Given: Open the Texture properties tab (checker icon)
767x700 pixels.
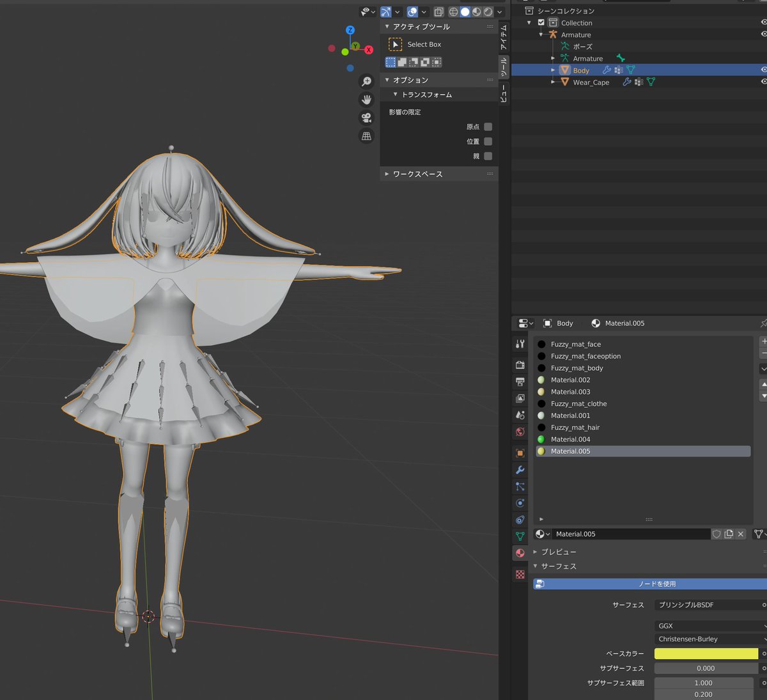Looking at the screenshot, I should pyautogui.click(x=520, y=575).
